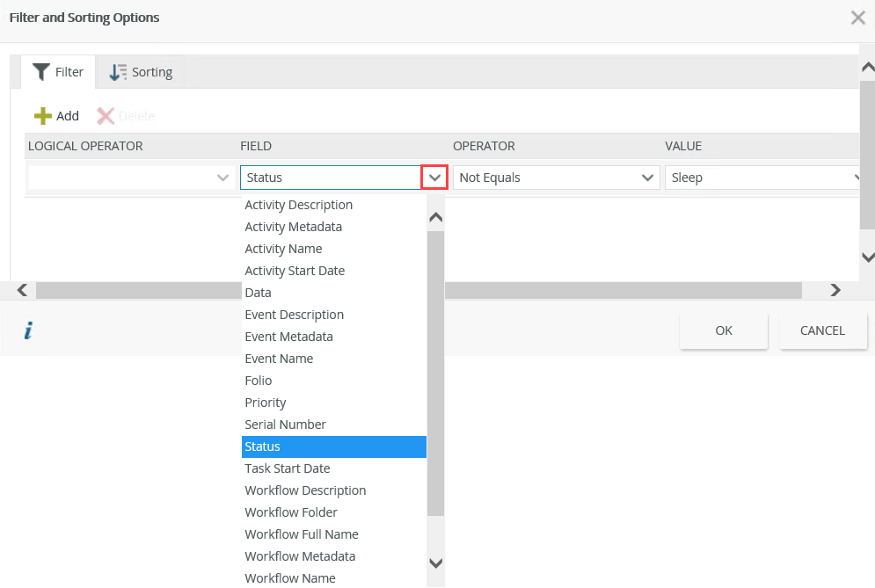Click the horizontal scrollbar right arrow

coord(835,290)
